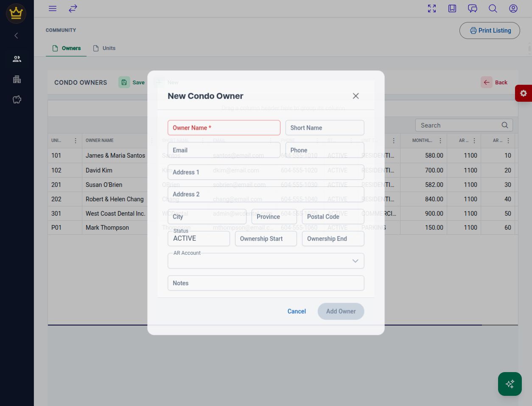This screenshot has width=532, height=406.
Task: Open the sparkle AI assistant button
Action: coord(510,384)
